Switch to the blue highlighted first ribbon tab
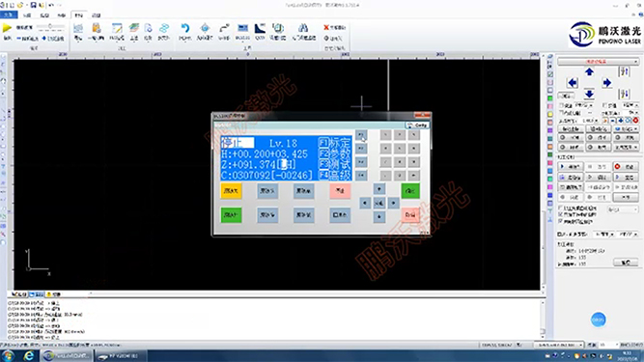Screen dimensions: 644x362 (9, 15)
